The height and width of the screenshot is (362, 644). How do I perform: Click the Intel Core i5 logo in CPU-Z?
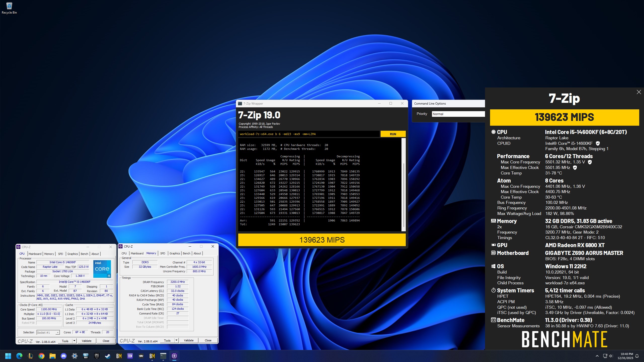pos(102,269)
